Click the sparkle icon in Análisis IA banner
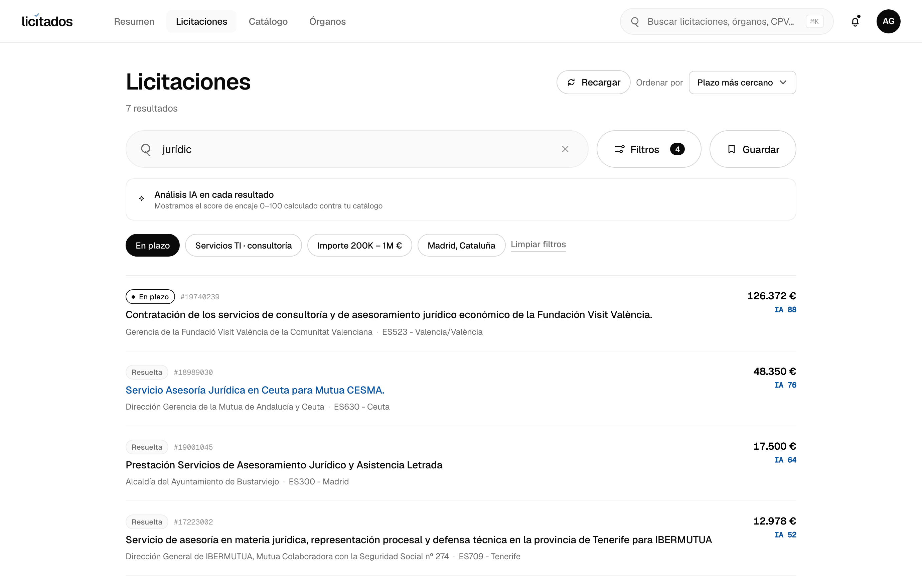This screenshot has width=922, height=588. pos(142,198)
